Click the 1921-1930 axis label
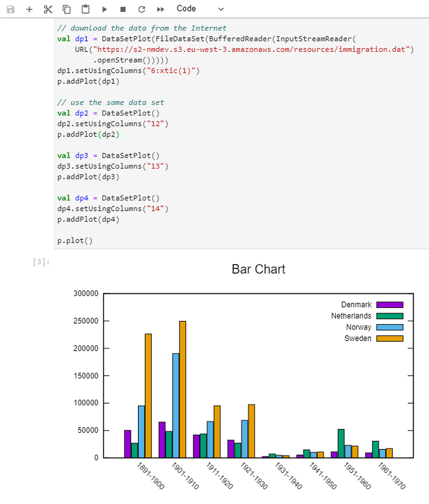Screen dimensions: 429x504 (254, 476)
